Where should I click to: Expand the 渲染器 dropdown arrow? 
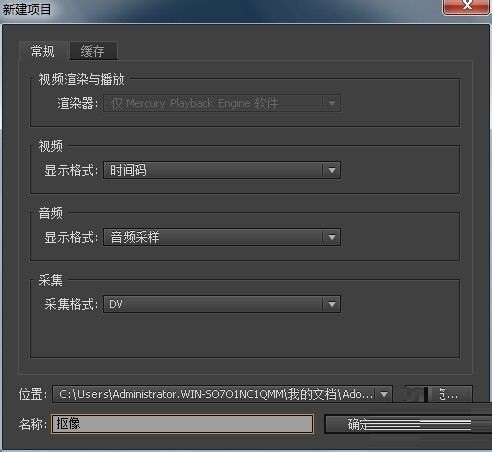pyautogui.click(x=332, y=103)
